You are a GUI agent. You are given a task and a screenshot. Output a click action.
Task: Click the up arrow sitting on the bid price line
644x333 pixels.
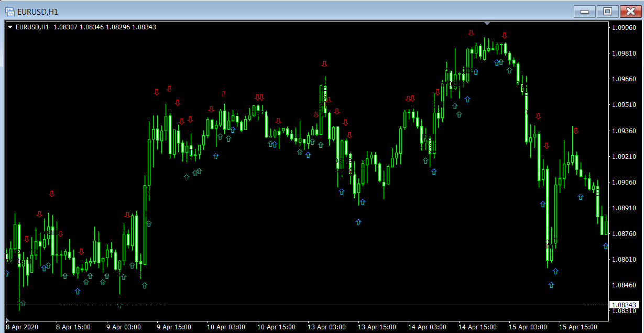pyautogui.click(x=23, y=303)
